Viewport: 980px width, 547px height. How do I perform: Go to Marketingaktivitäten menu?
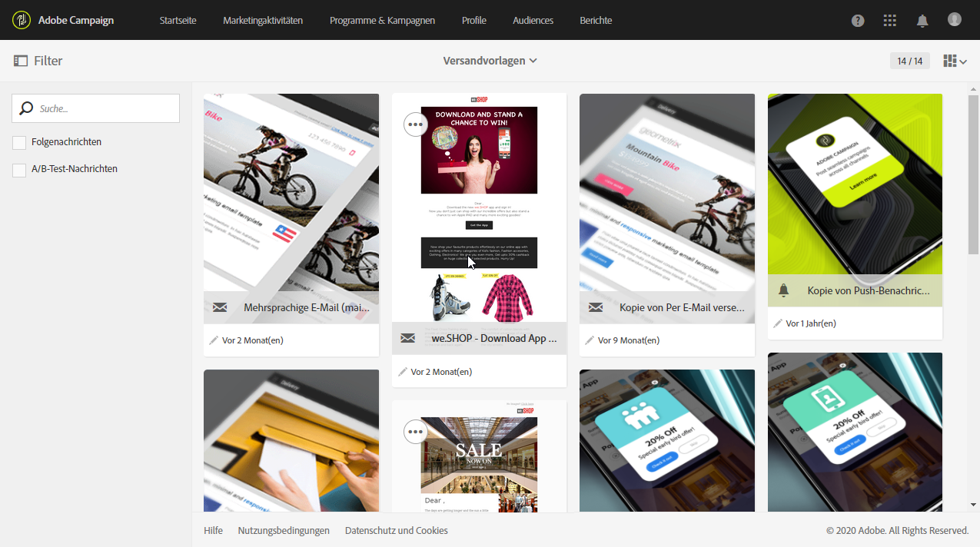[263, 21]
